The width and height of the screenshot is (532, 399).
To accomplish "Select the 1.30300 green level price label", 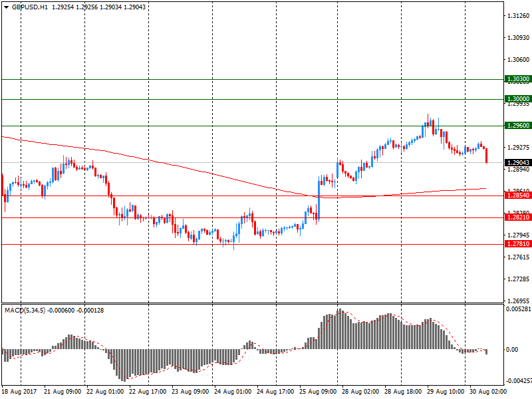I will pyautogui.click(x=518, y=79).
